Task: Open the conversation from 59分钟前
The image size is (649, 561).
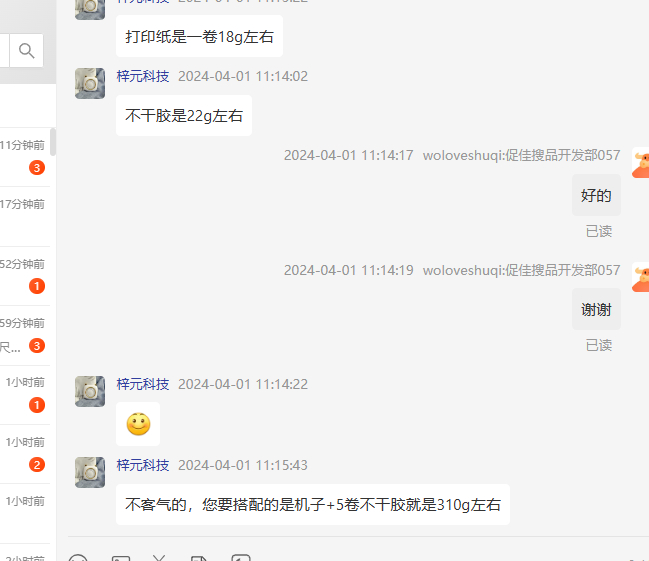Action: pos(25,335)
